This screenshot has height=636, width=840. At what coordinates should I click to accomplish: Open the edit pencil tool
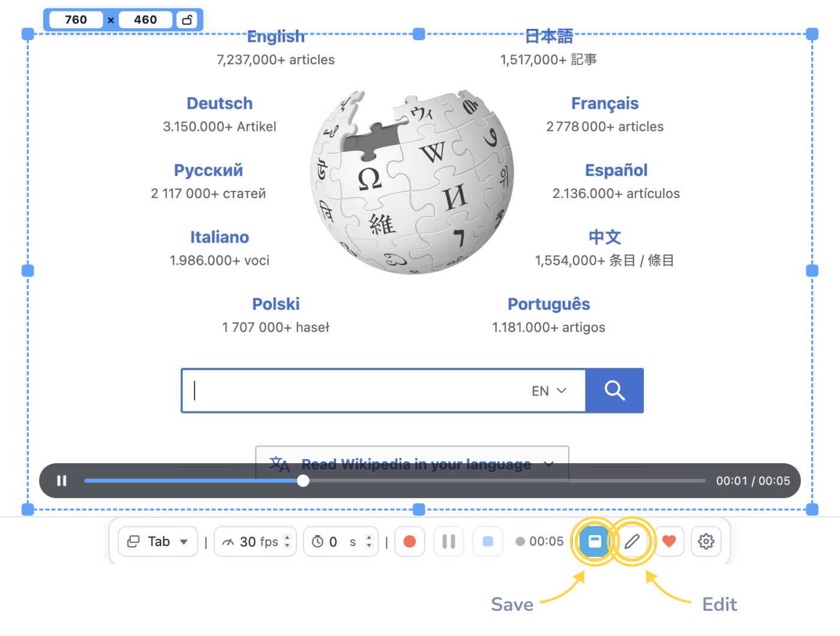(632, 541)
